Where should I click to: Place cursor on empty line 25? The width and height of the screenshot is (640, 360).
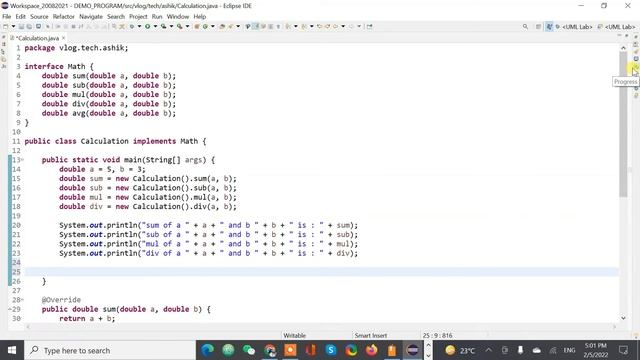[x=322, y=272]
